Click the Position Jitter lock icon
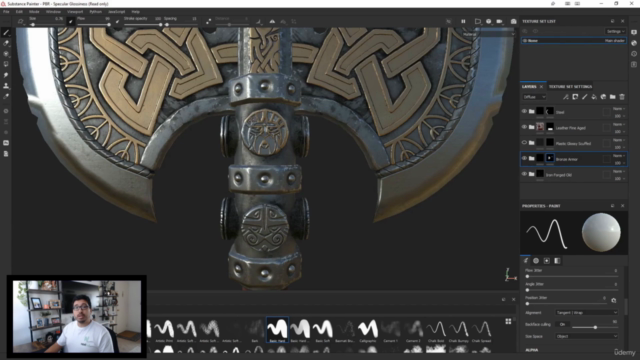The height and width of the screenshot is (360, 640). click(614, 300)
